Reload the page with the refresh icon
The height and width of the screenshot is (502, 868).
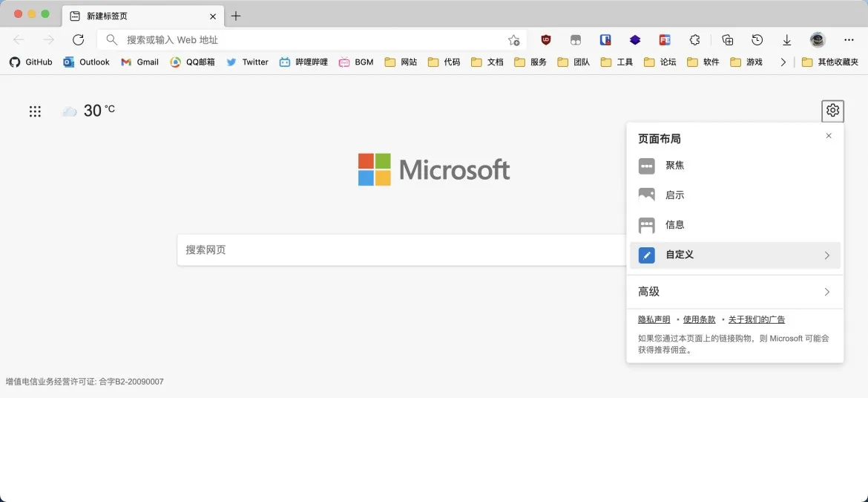pos(78,40)
